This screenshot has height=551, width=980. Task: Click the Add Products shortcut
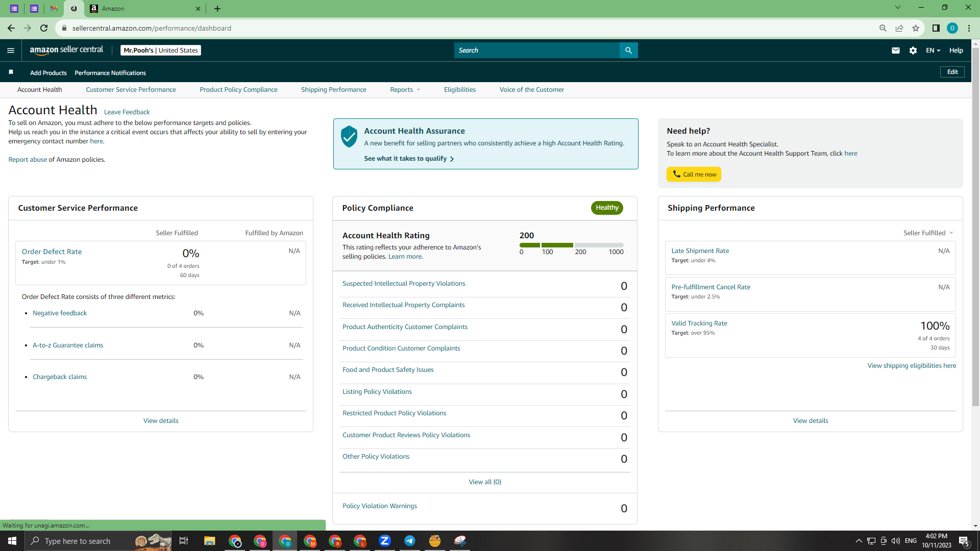pyautogui.click(x=48, y=72)
